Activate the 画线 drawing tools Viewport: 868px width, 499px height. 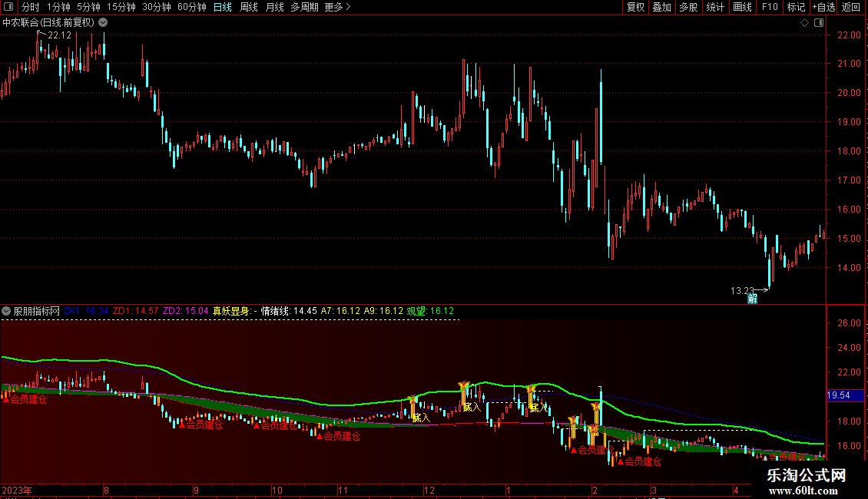pos(742,7)
